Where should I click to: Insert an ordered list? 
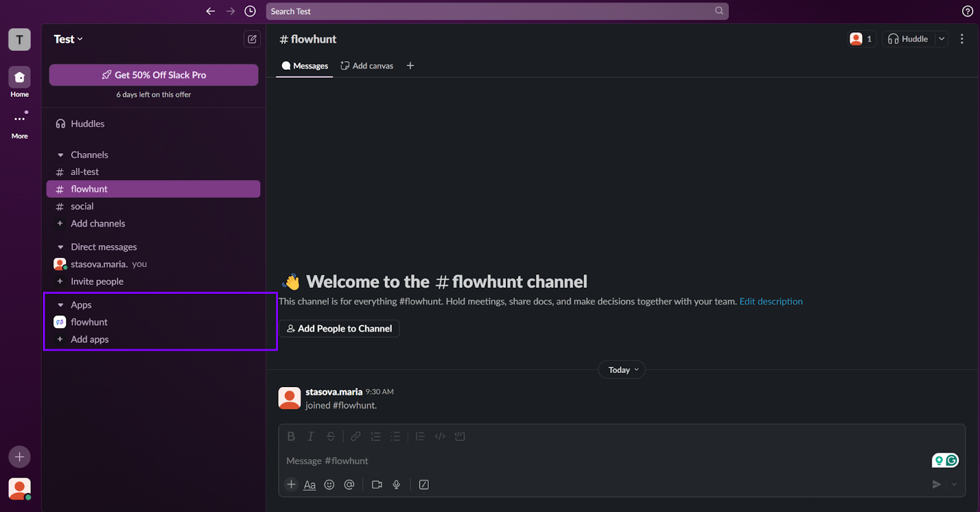tap(375, 436)
